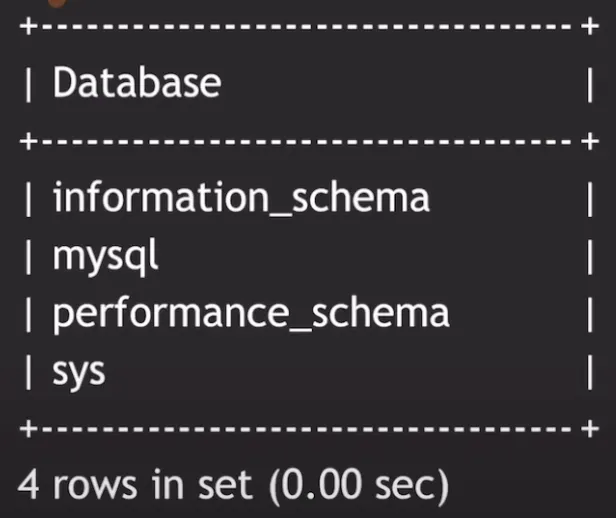
Task: Click the sys database row
Action: click(79, 373)
